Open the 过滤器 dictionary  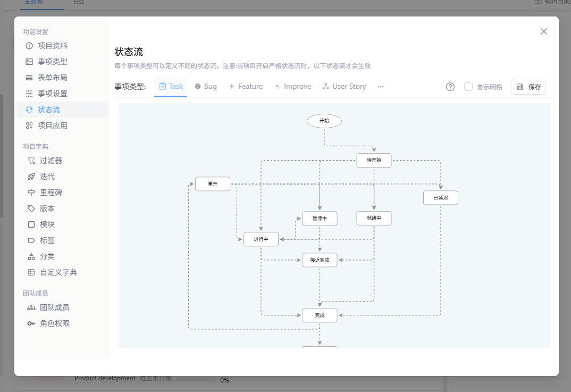(62, 161)
